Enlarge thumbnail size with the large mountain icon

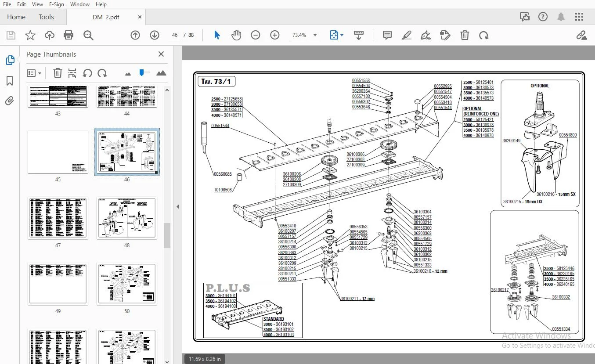pyautogui.click(x=161, y=73)
